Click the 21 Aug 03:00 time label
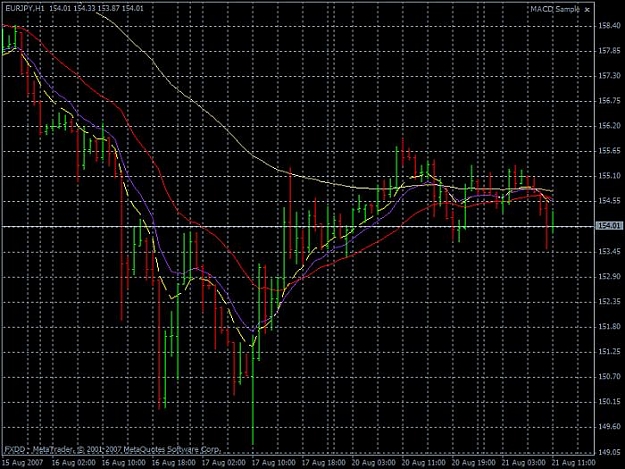 click(524, 463)
